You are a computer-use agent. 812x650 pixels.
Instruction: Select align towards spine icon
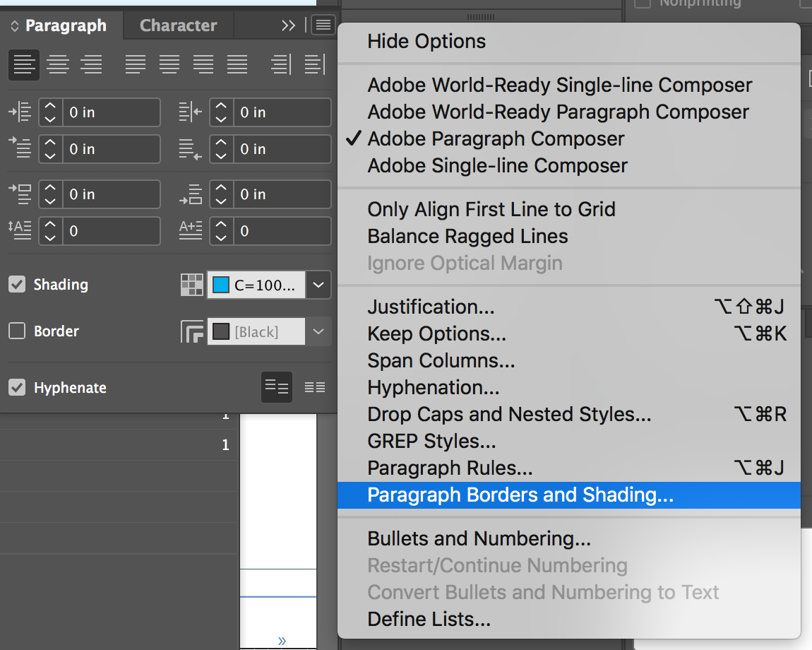pos(281,65)
